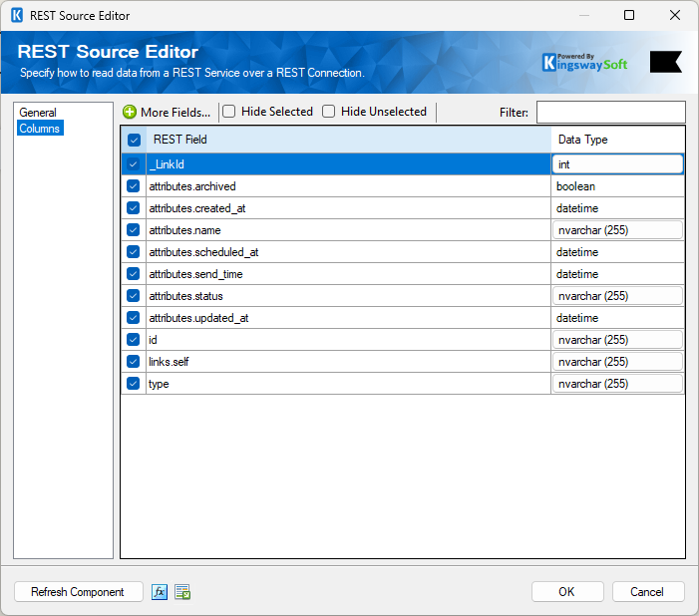
Task: Select the Columns page
Action: coord(40,129)
